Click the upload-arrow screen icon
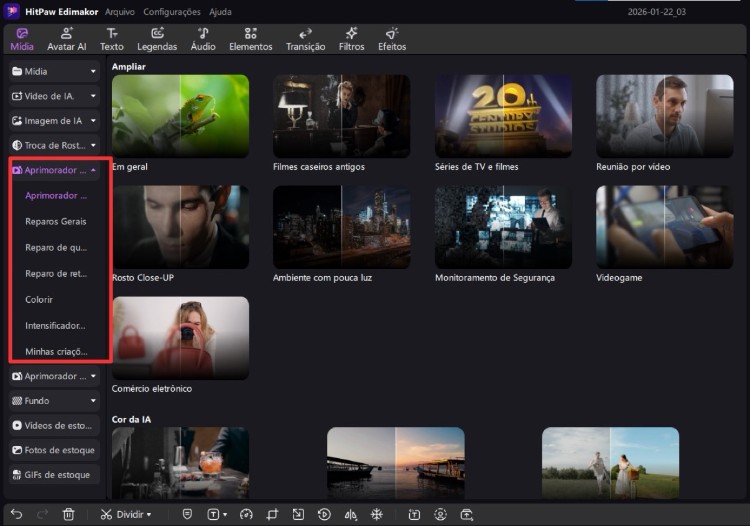The height and width of the screenshot is (526, 750). pyautogui.click(x=466, y=515)
